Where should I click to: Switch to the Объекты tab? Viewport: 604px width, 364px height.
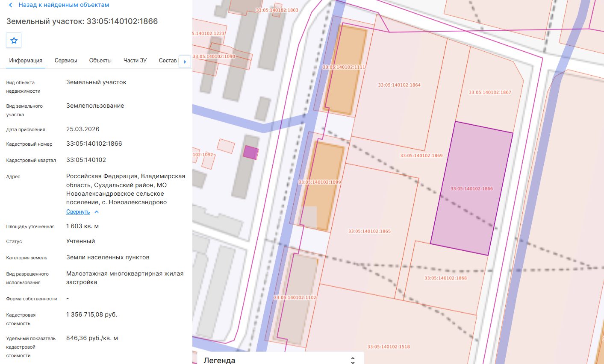click(x=100, y=61)
